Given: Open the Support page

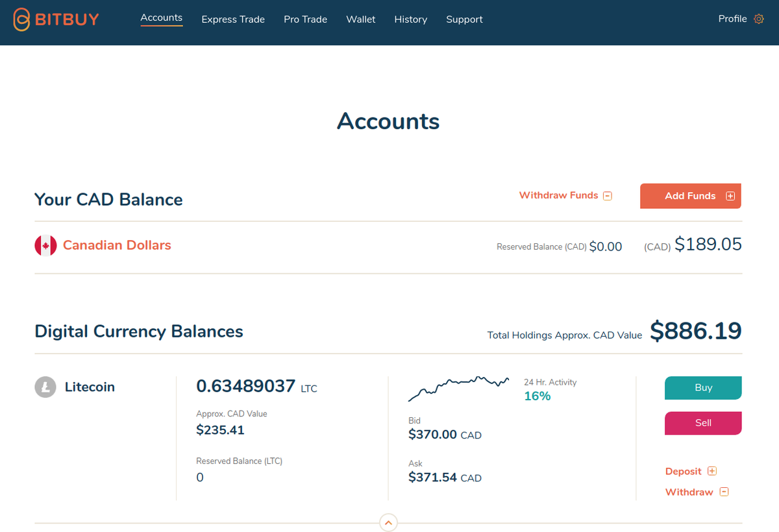Looking at the screenshot, I should click(464, 19).
